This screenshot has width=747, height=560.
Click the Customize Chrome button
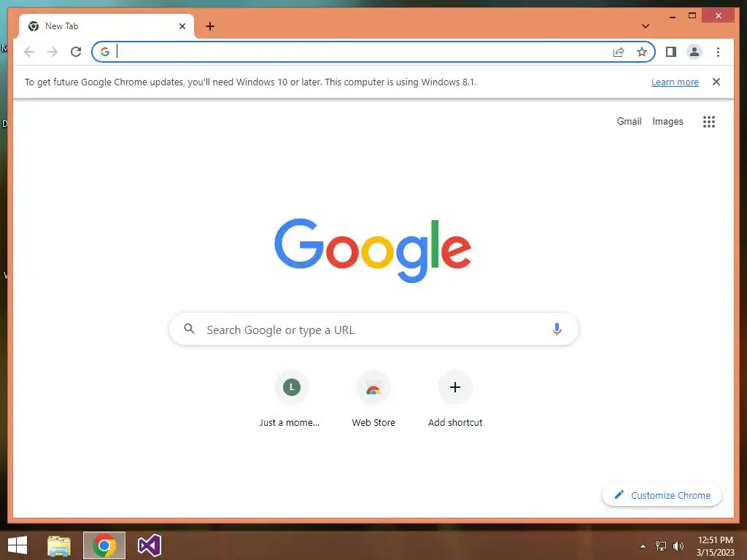click(662, 495)
